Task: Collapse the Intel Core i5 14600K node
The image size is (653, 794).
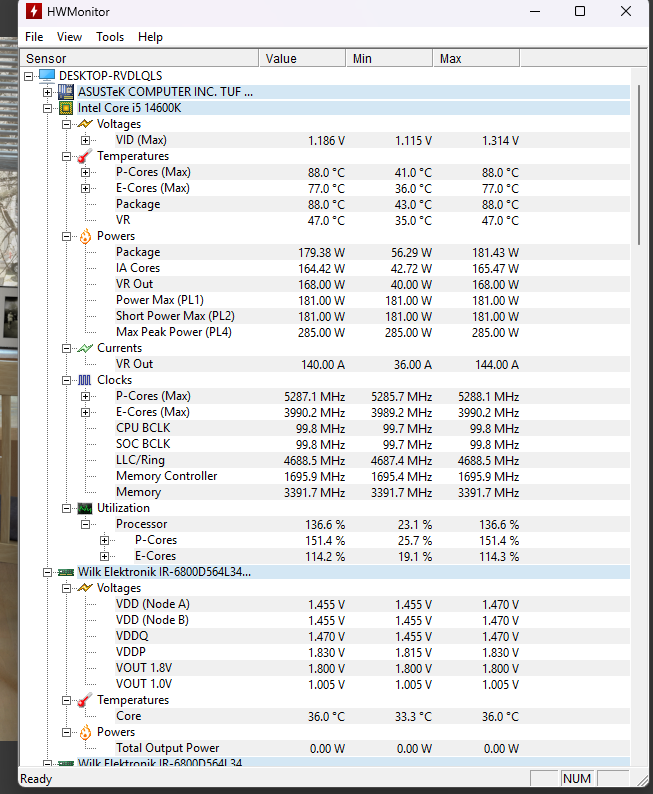Action: [x=48, y=108]
